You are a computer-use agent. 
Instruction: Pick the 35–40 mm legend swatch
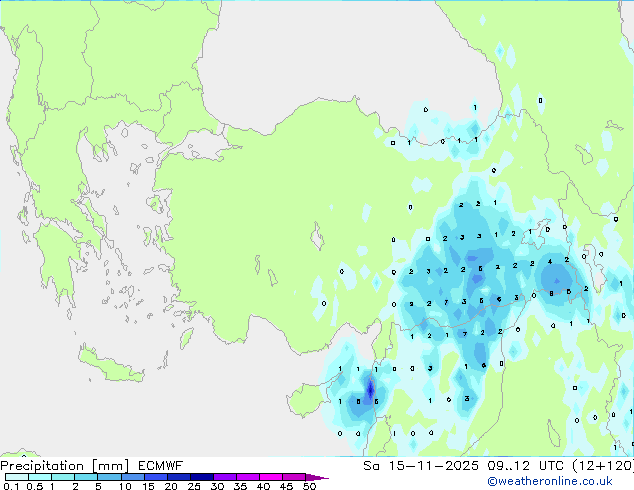(x=248, y=477)
